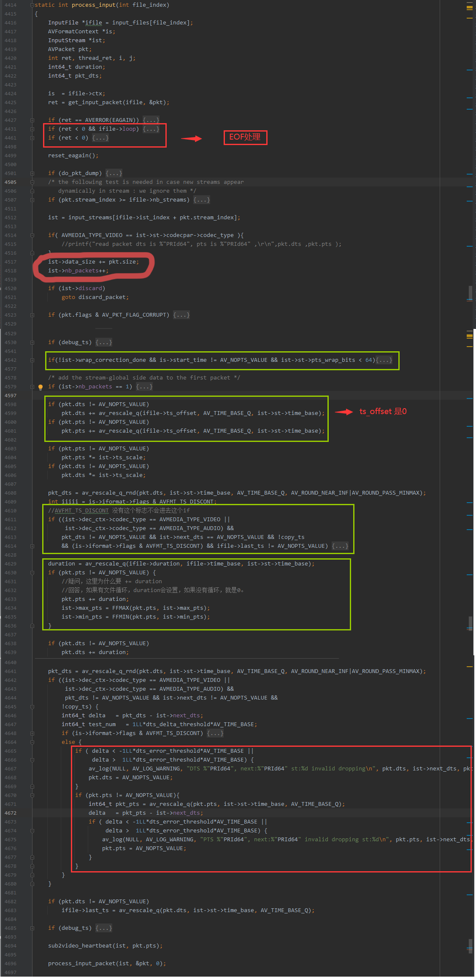476x980 pixels.
Task: Expand the folded do_pkt_dump block placeholder
Action: click(x=114, y=173)
